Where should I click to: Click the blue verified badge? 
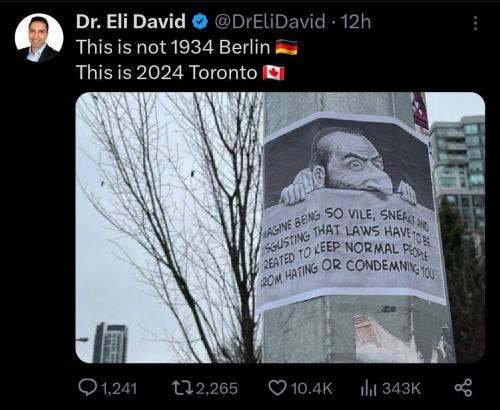tap(200, 22)
